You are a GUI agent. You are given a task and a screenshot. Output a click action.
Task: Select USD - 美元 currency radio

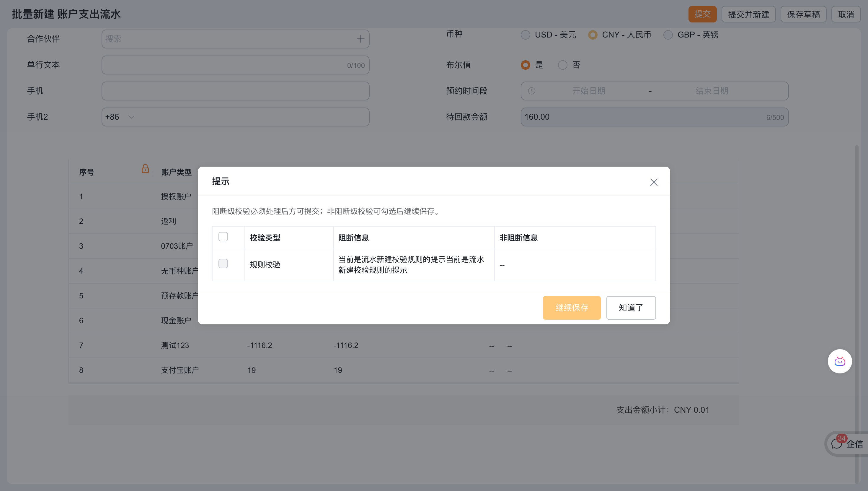click(x=525, y=35)
